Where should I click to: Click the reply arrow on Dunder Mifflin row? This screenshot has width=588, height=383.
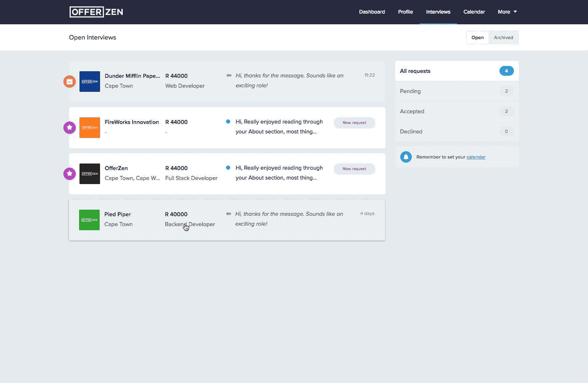[x=229, y=75]
